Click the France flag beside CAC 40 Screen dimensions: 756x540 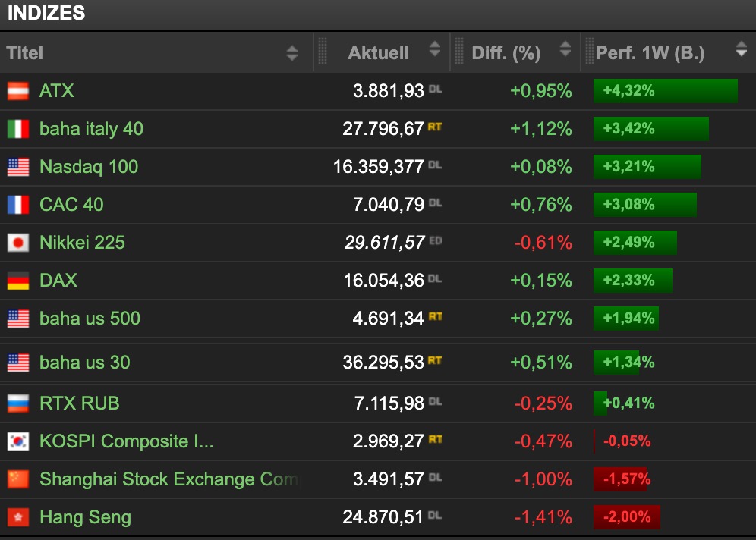pyautogui.click(x=18, y=205)
